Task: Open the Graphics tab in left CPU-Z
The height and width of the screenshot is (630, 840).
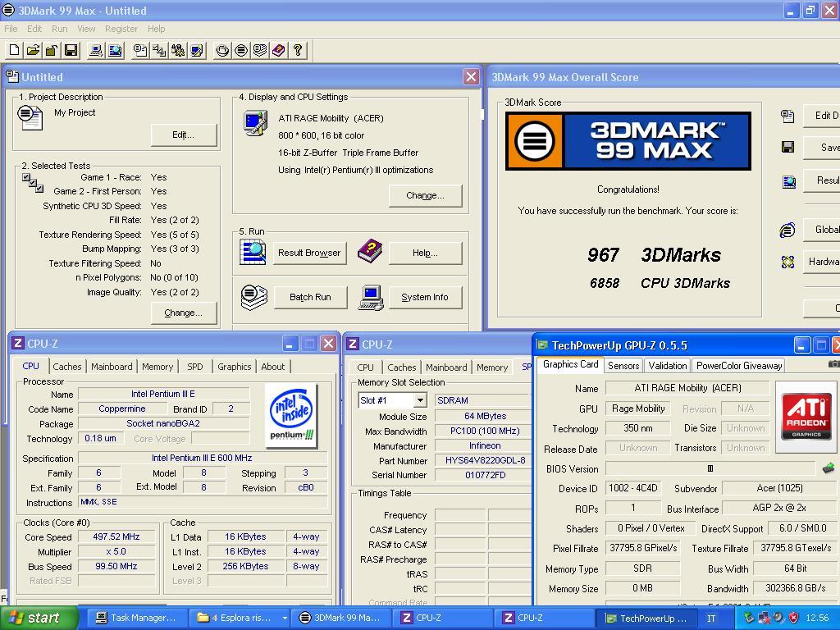Action: (234, 367)
